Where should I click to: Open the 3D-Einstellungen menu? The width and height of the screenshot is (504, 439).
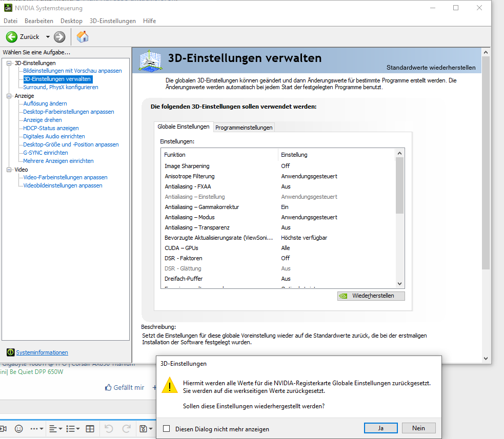coord(112,21)
